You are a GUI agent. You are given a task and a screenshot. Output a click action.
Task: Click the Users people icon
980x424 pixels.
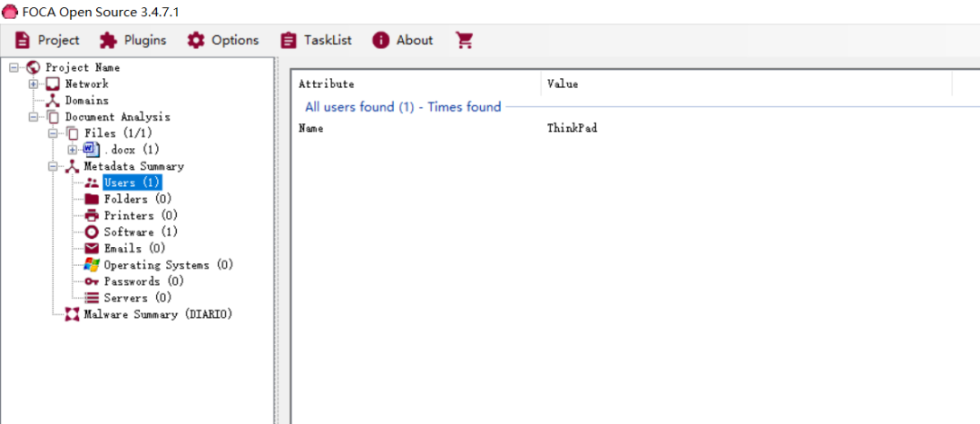click(x=92, y=182)
